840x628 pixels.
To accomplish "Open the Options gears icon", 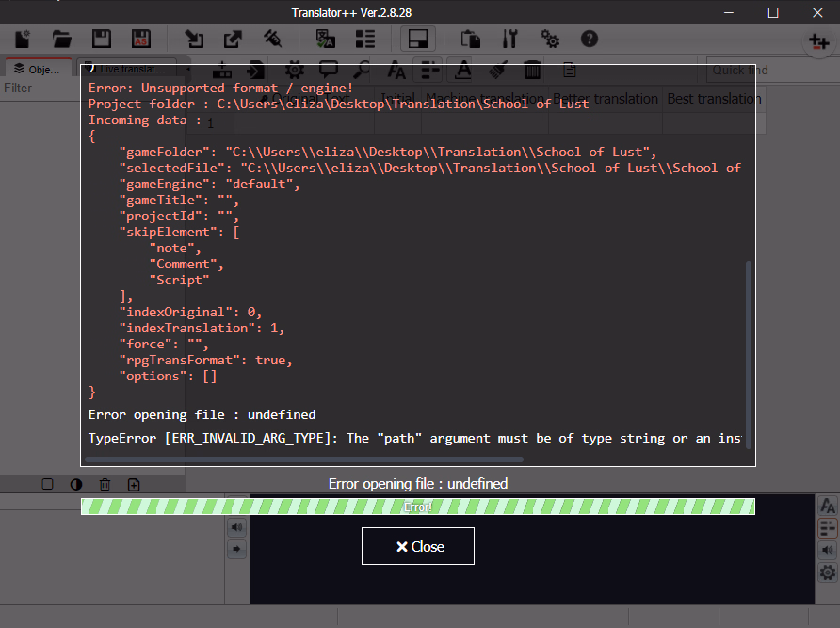I will tap(550, 39).
